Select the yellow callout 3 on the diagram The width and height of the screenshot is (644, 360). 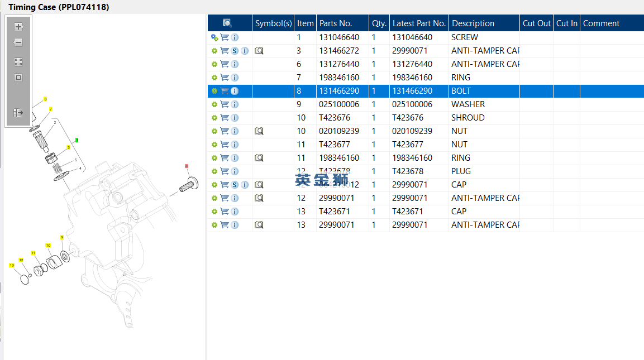tap(69, 147)
